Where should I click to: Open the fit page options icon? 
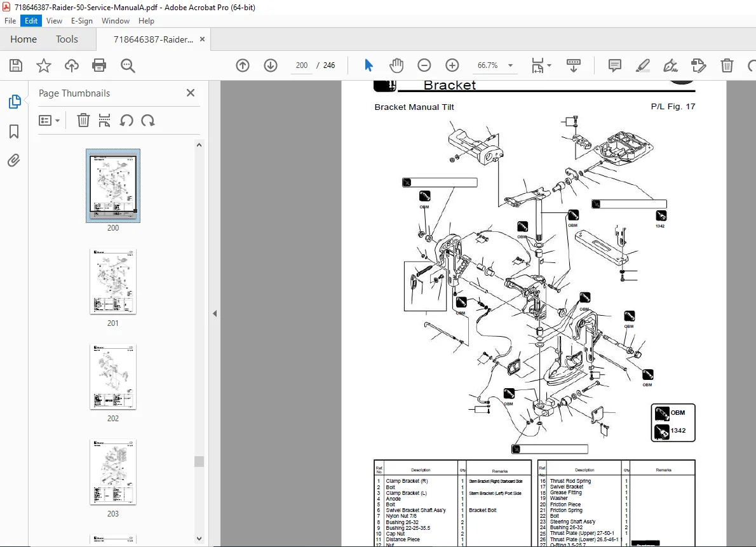pyautogui.click(x=537, y=65)
